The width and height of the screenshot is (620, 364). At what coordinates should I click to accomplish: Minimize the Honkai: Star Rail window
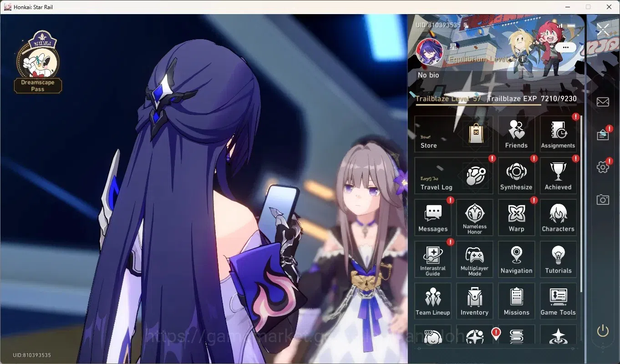tap(568, 7)
